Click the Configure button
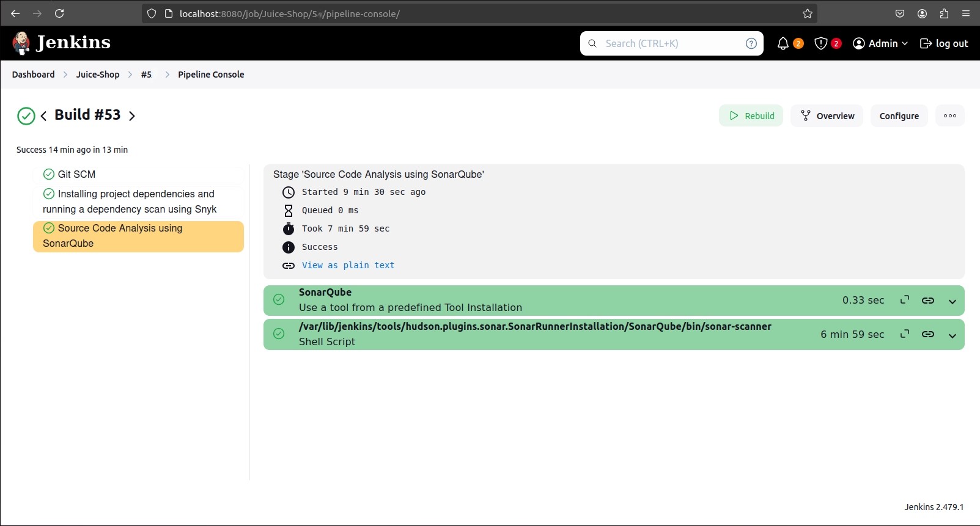980x526 pixels. pyautogui.click(x=899, y=115)
